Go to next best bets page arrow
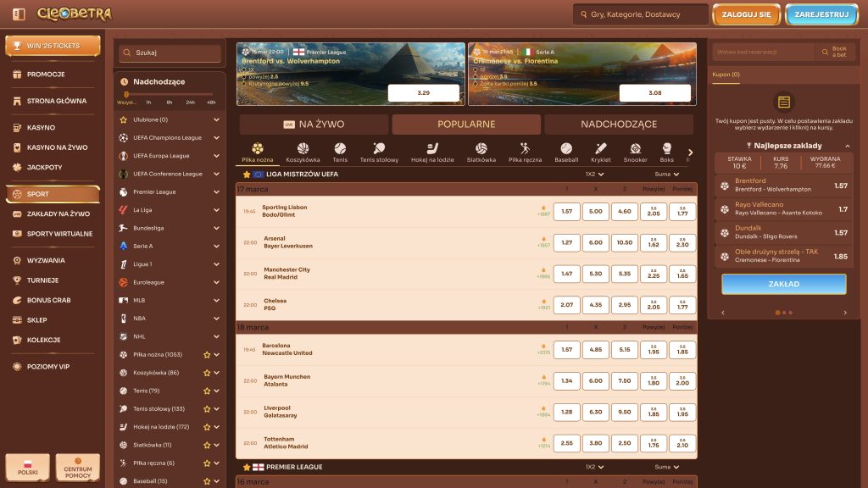 (845, 313)
